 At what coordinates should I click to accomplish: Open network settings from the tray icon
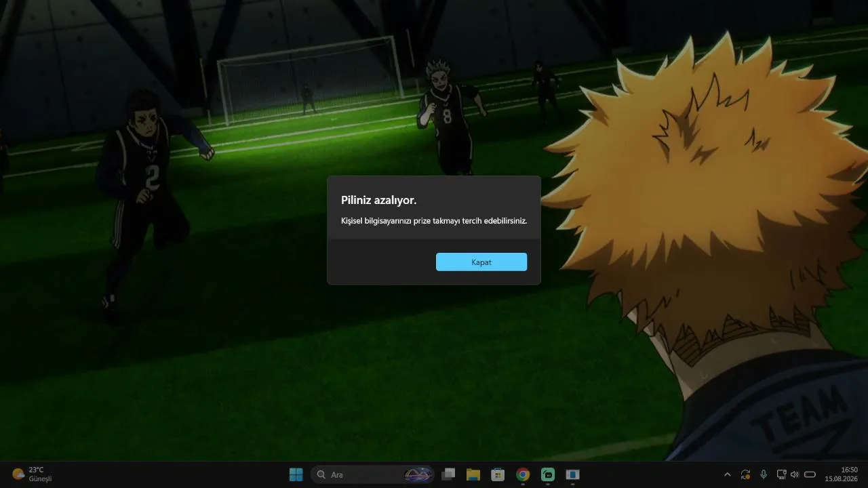pos(781,474)
